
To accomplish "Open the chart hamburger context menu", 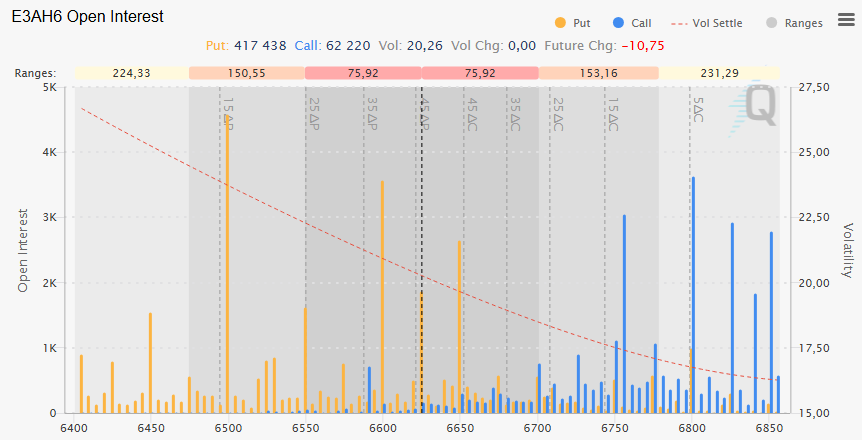I will tap(845, 18).
